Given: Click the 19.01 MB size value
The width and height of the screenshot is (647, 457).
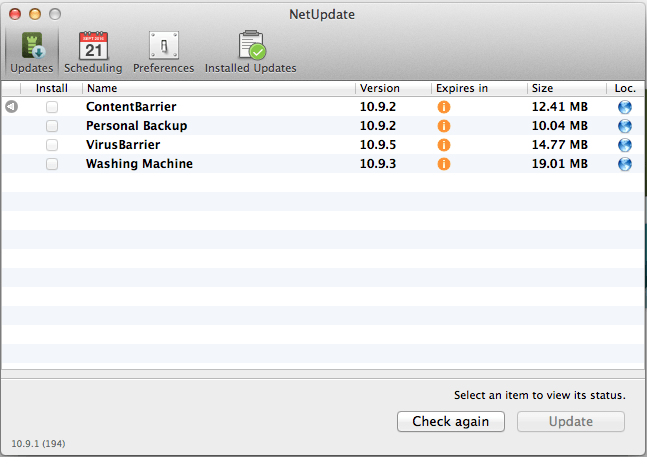Looking at the screenshot, I should (560, 164).
